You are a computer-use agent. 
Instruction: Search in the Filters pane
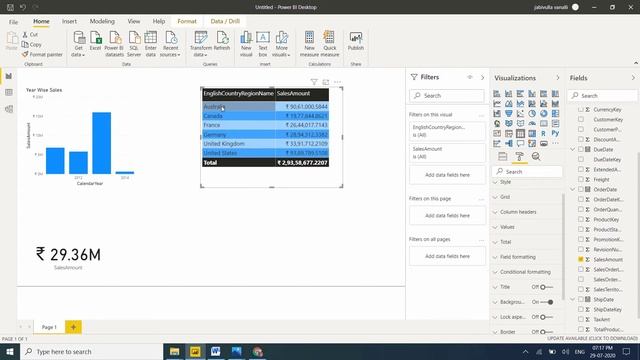(447, 96)
